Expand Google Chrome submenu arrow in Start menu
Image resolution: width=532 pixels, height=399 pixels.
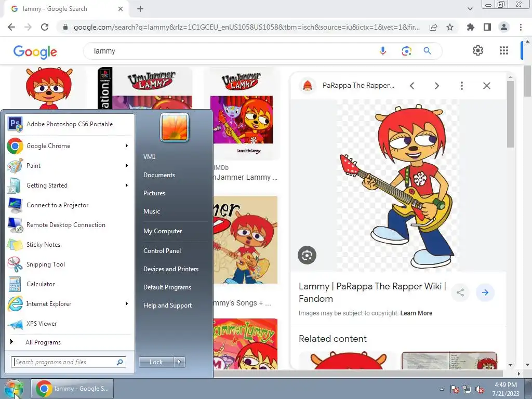127,146
